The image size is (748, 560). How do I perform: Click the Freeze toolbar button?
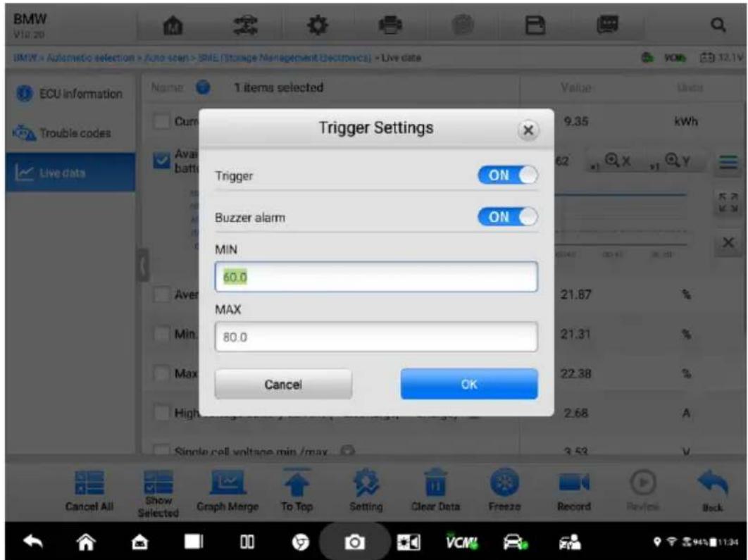pos(505,490)
